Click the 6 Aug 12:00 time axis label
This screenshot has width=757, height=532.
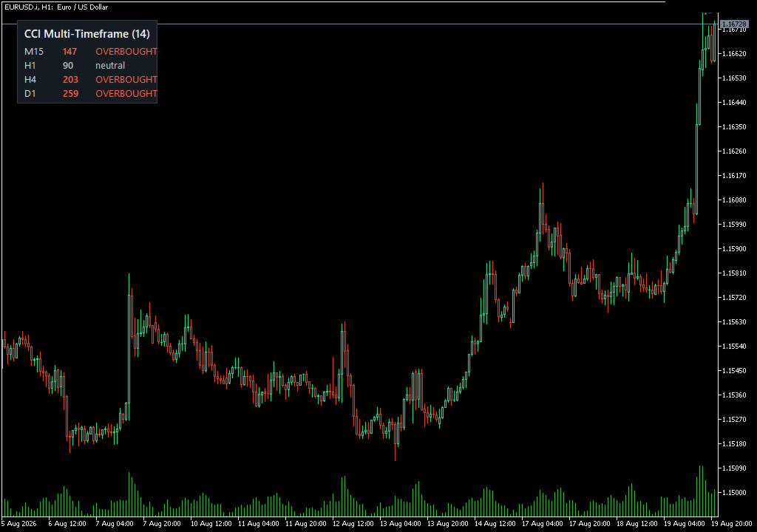tap(67, 524)
